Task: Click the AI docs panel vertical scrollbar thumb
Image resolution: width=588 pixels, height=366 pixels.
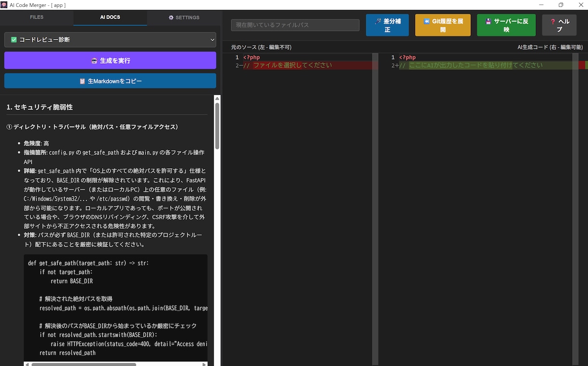Action: point(217,126)
